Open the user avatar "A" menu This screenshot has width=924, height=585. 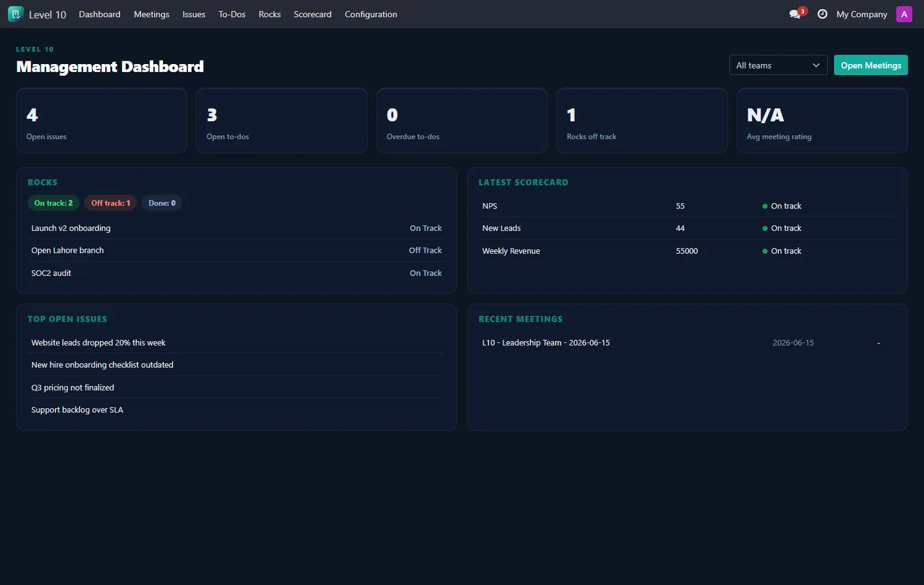[904, 14]
